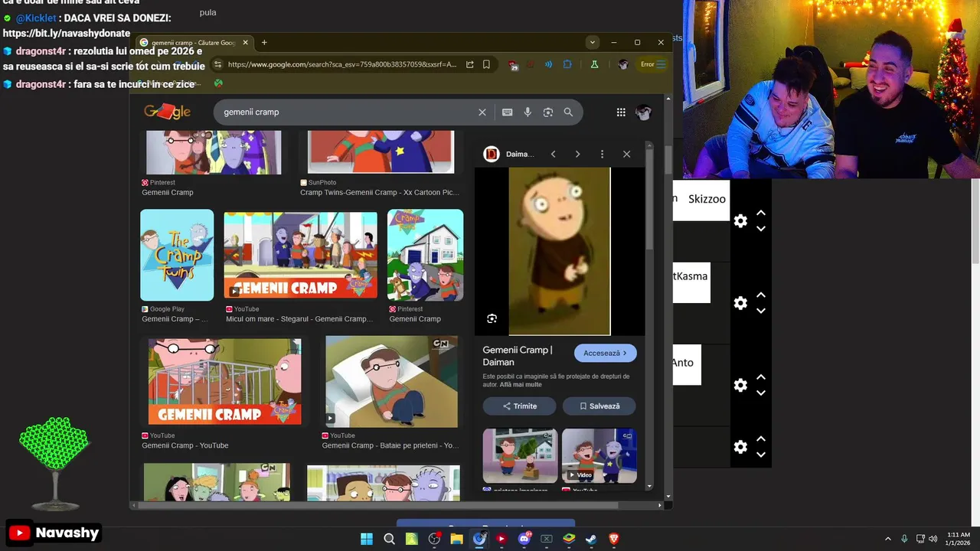Bookmark this page from the address bar
This screenshot has height=551, width=980.
click(x=486, y=64)
